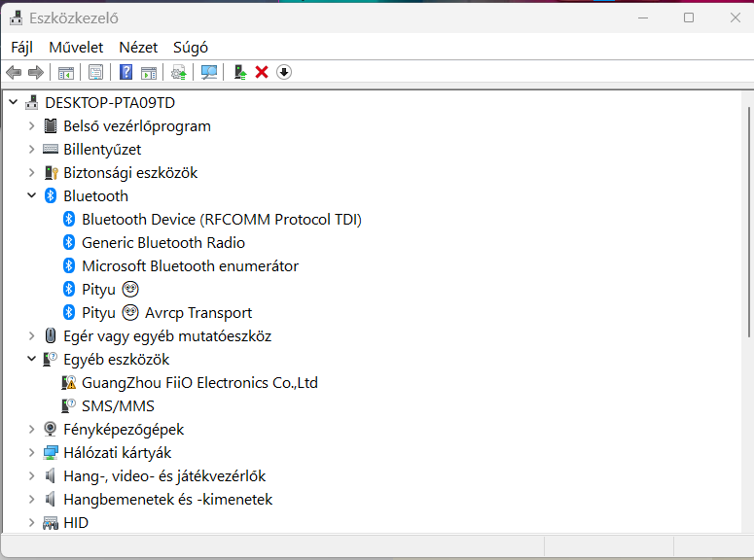This screenshot has height=560, width=754.
Task: Click the Bluetooth category icon
Action: [x=51, y=195]
